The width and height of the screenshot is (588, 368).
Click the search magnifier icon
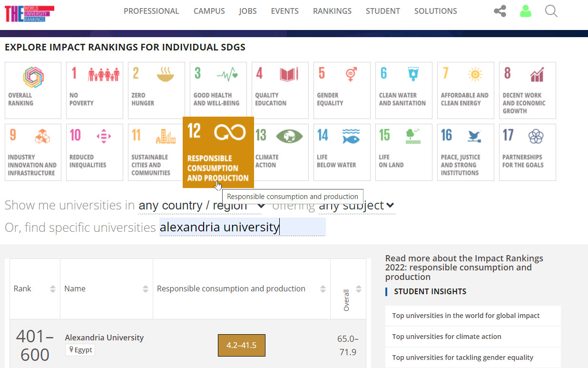551,11
